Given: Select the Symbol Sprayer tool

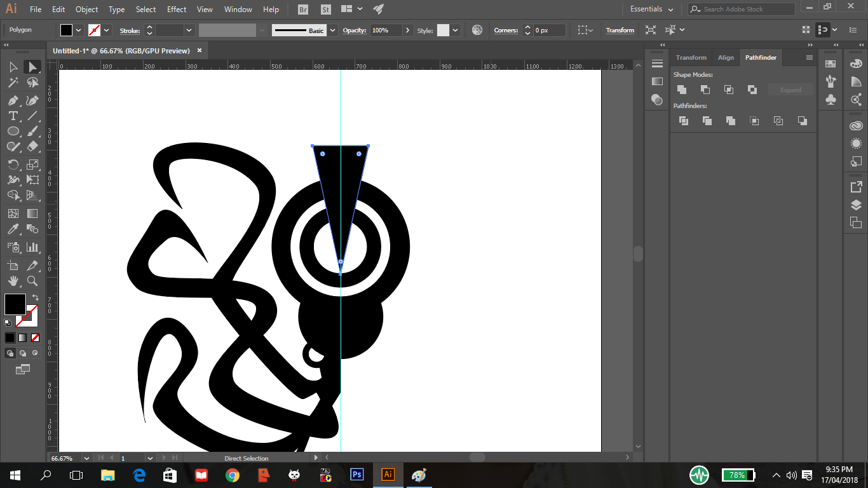Looking at the screenshot, I should [13, 247].
